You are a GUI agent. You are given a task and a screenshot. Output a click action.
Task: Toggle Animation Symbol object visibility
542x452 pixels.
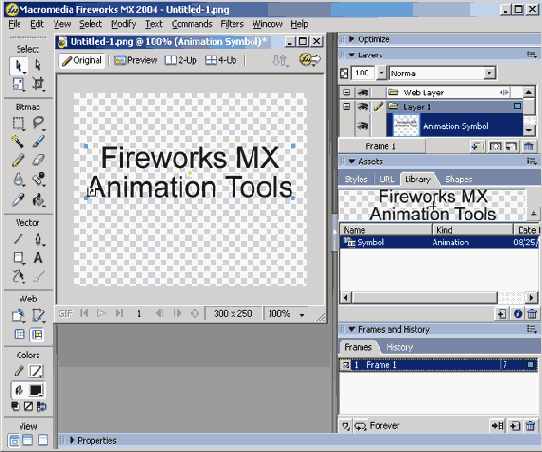click(362, 126)
